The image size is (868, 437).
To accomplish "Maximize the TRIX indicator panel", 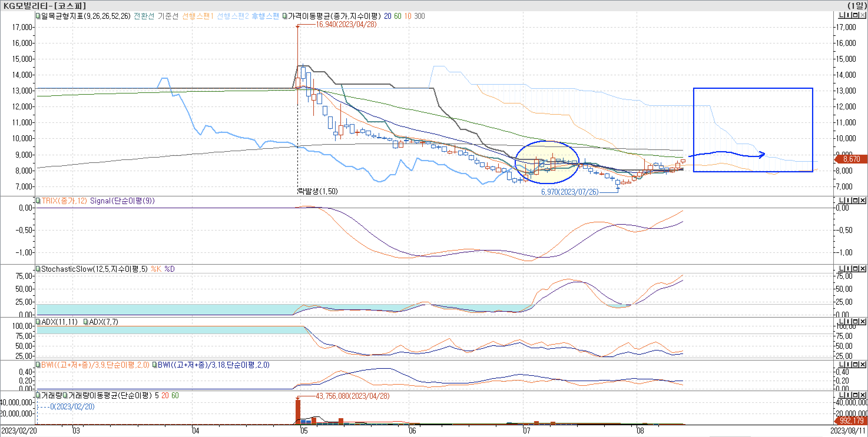I will tap(855, 200).
